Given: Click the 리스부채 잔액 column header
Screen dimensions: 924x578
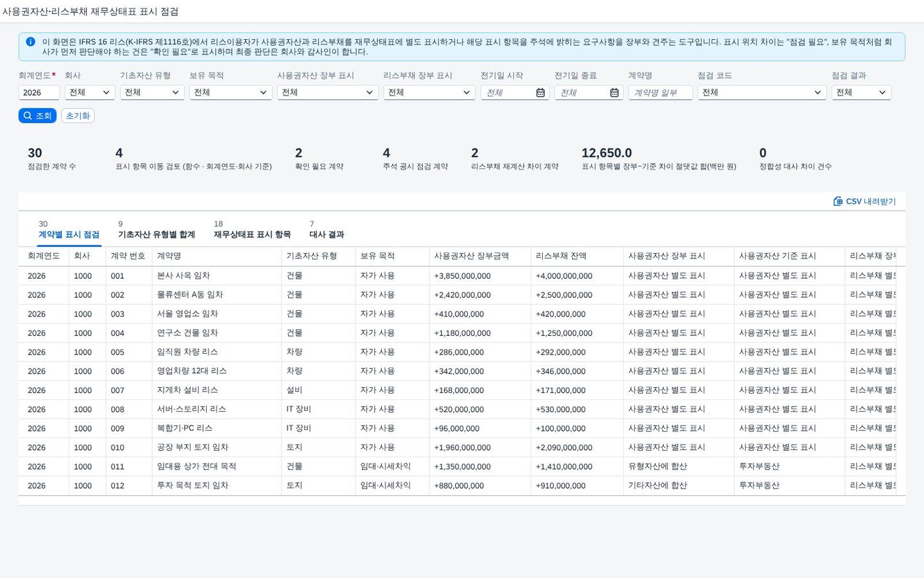Looking at the screenshot, I should [577, 256].
